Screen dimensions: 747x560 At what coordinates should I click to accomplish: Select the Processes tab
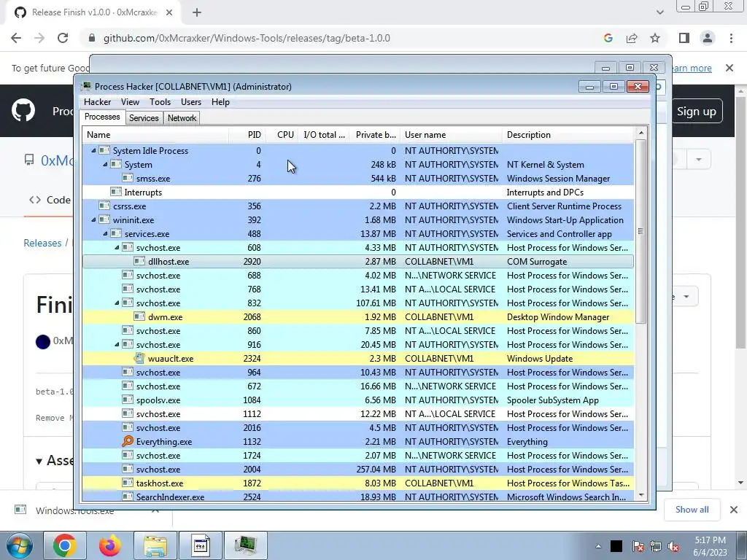pyautogui.click(x=102, y=117)
